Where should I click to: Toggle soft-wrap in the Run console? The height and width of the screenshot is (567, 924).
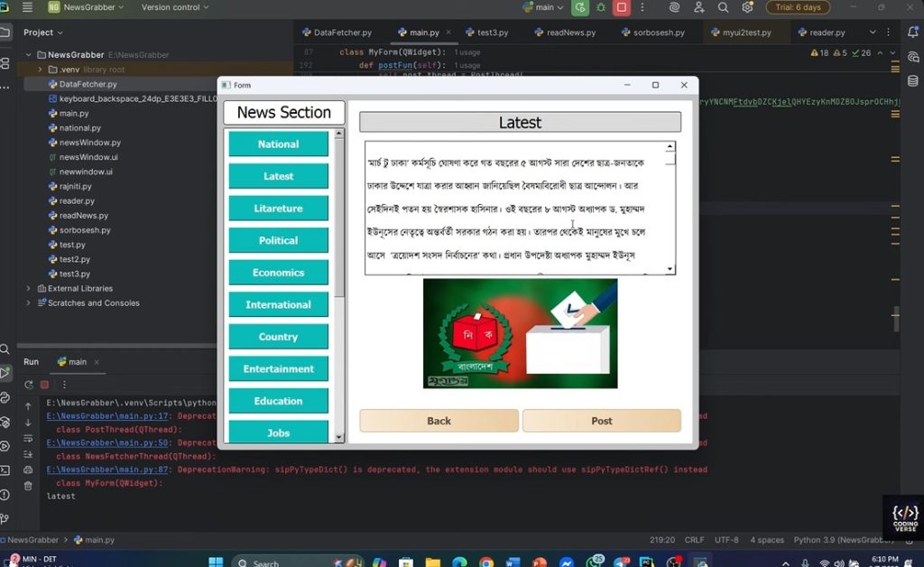[28, 438]
